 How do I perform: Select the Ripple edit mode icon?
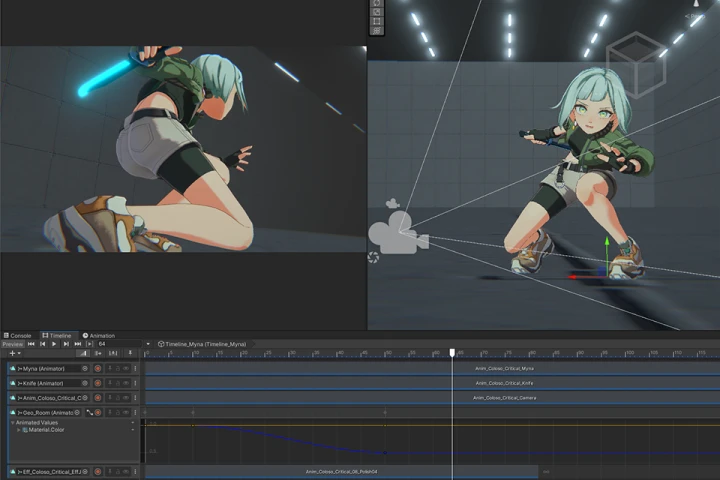[98, 353]
